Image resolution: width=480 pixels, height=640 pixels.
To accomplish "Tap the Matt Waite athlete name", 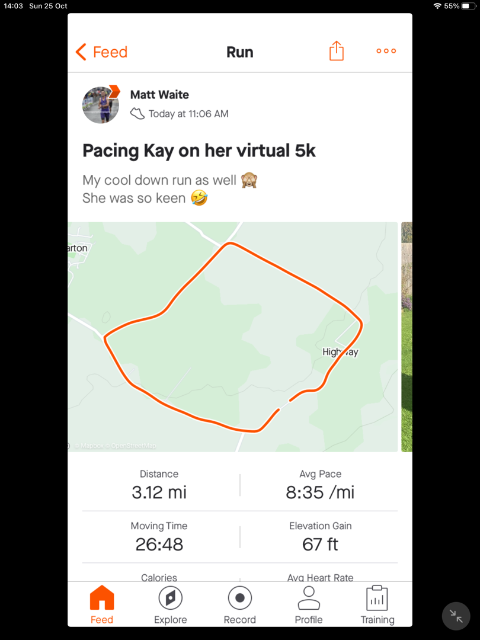I will point(160,95).
